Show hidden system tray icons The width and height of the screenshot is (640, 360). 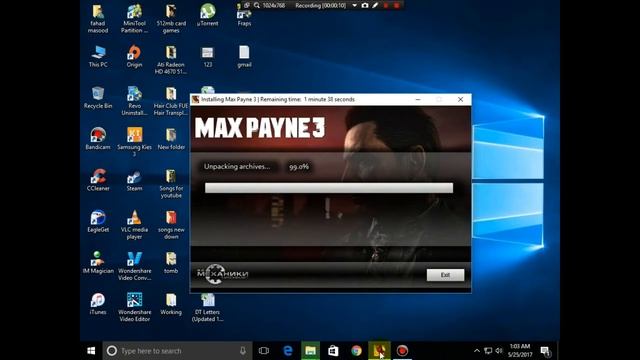click(476, 351)
